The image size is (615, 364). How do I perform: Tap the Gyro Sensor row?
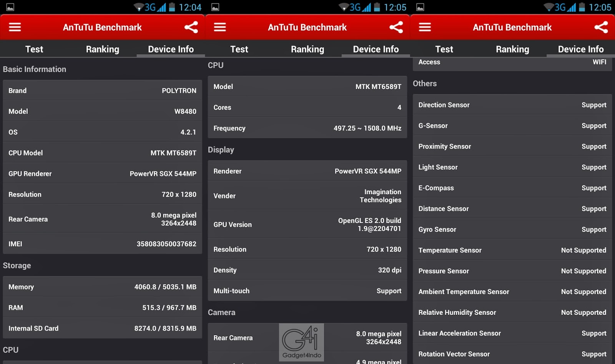pos(512,229)
